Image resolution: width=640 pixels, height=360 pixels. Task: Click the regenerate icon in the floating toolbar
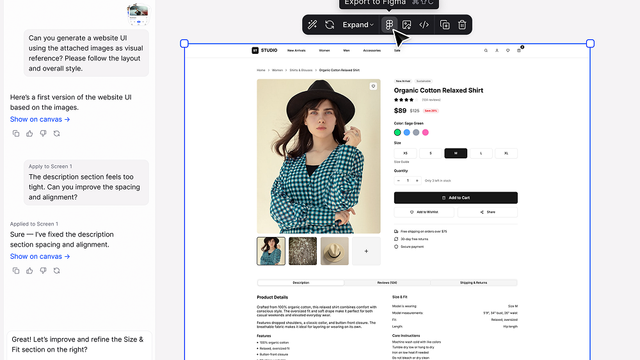click(x=329, y=25)
